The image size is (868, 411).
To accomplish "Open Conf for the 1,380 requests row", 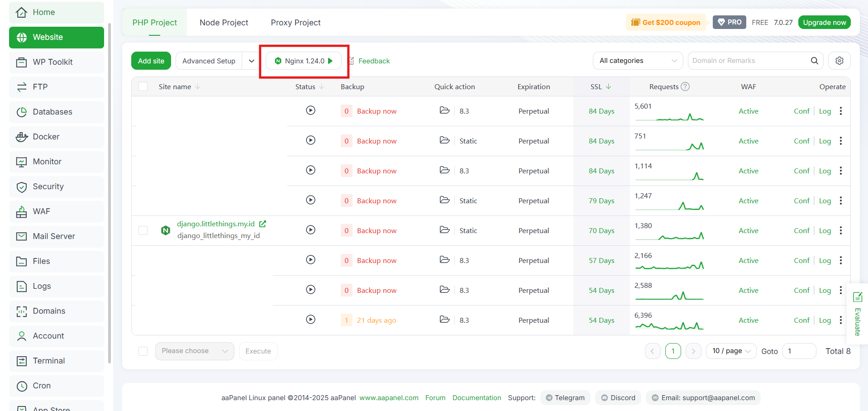I will [801, 231].
